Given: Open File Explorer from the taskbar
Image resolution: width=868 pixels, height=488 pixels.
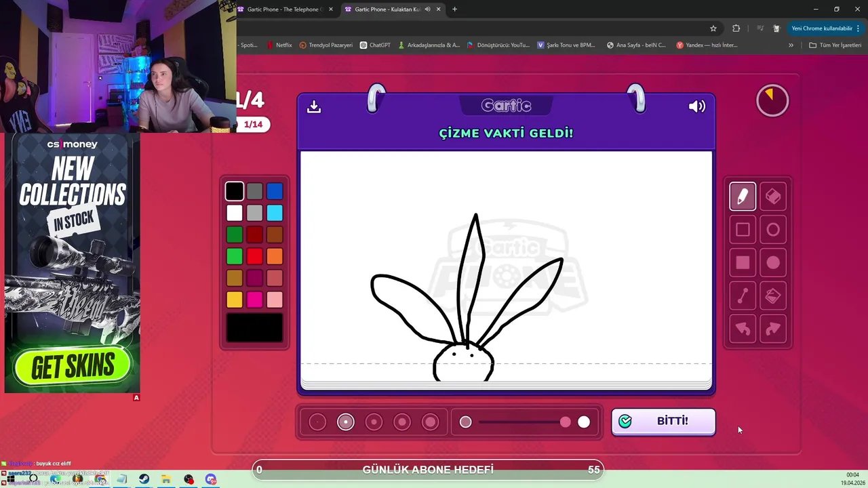Looking at the screenshot, I should [x=166, y=479].
